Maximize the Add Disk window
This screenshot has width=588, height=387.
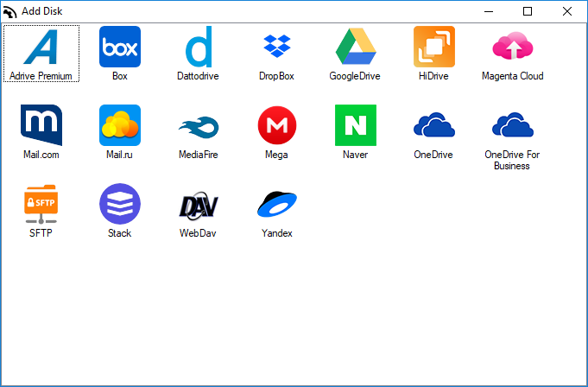[528, 11]
